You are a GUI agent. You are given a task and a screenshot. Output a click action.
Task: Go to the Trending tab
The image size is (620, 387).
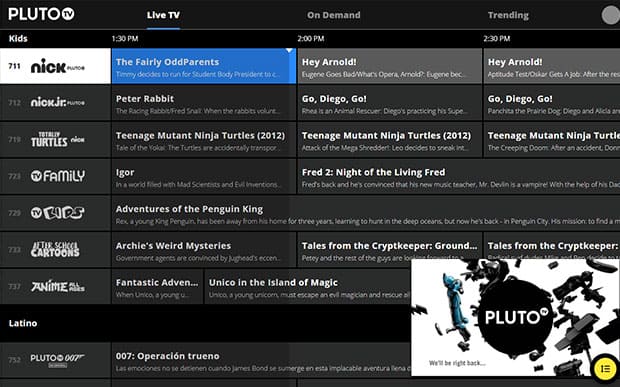pyautogui.click(x=508, y=15)
